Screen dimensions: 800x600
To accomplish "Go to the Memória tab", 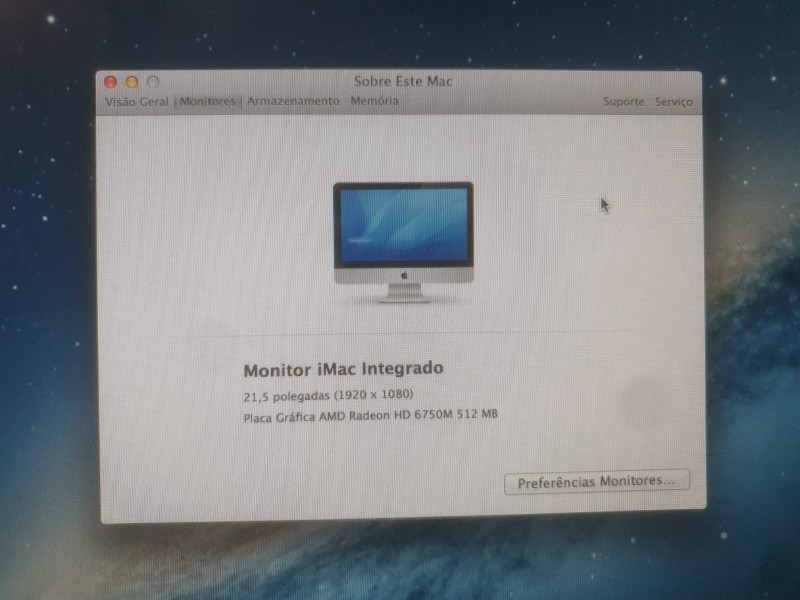I will pos(374,102).
